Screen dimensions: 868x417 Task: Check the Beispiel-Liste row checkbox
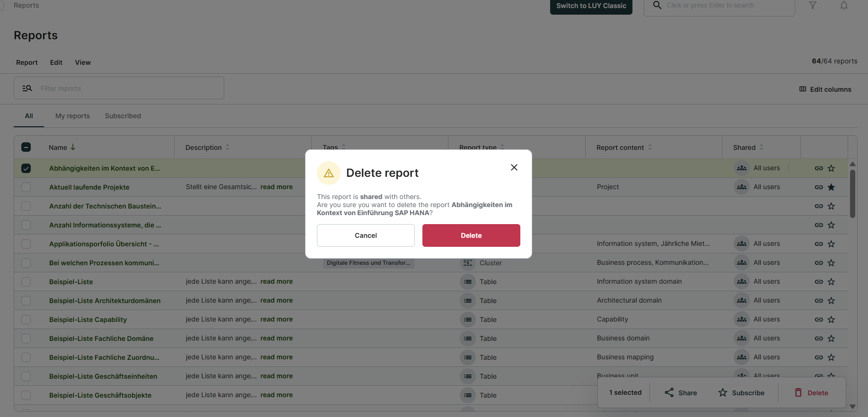click(x=26, y=282)
